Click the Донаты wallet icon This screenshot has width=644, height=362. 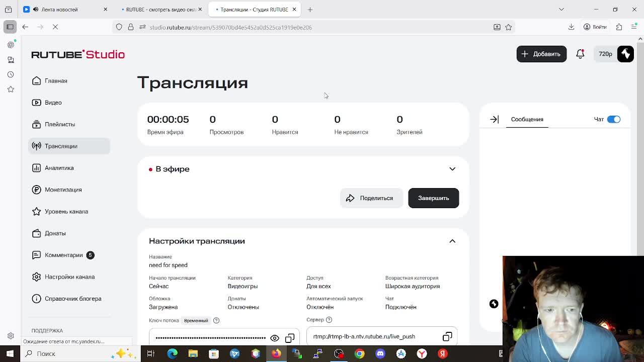[x=36, y=233]
